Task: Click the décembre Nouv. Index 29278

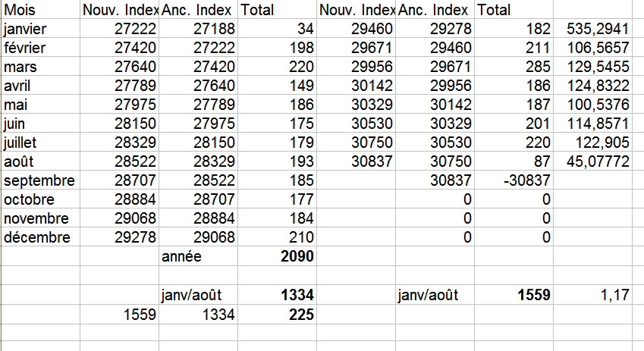Action: point(120,237)
